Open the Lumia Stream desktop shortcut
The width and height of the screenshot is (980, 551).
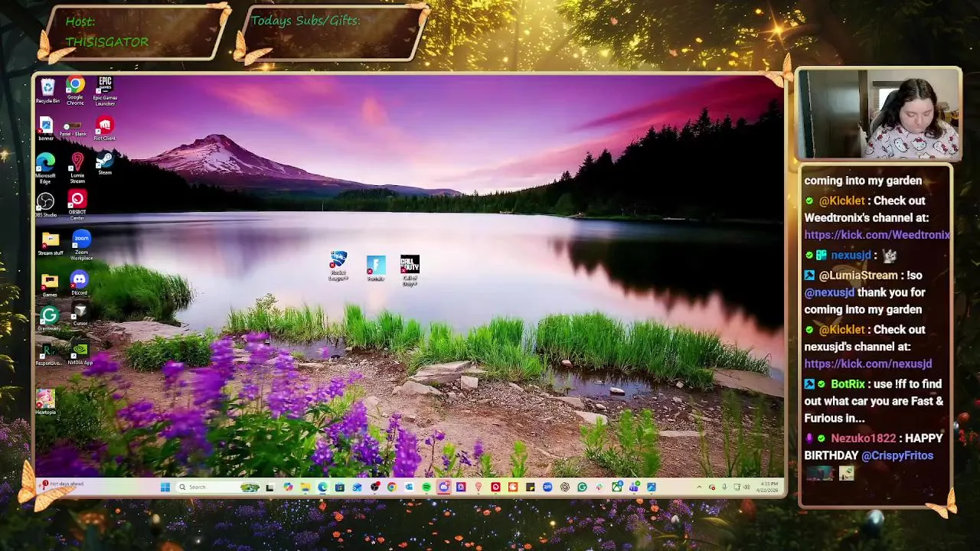point(77,168)
